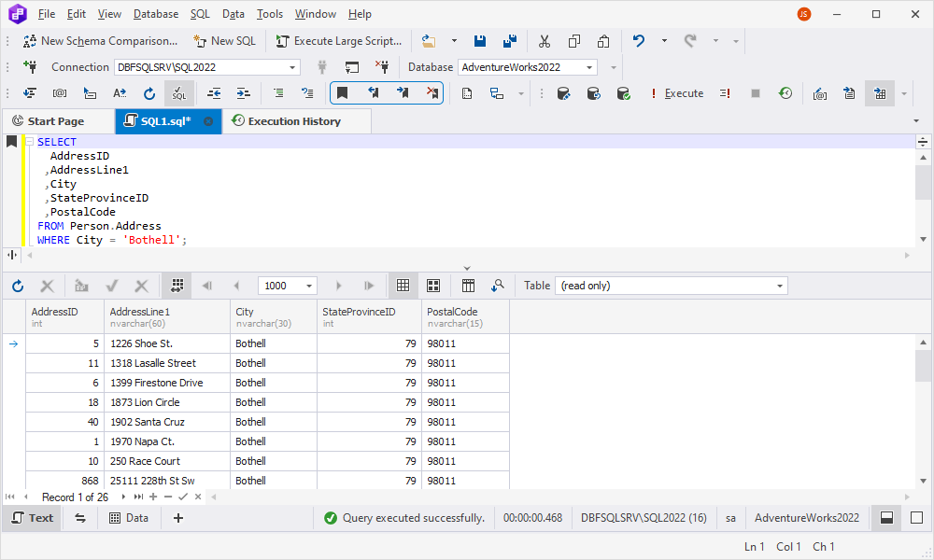Viewport: 934px width, 560px height.
Task: Open execution history via the green clock icon
Action: pos(785,93)
